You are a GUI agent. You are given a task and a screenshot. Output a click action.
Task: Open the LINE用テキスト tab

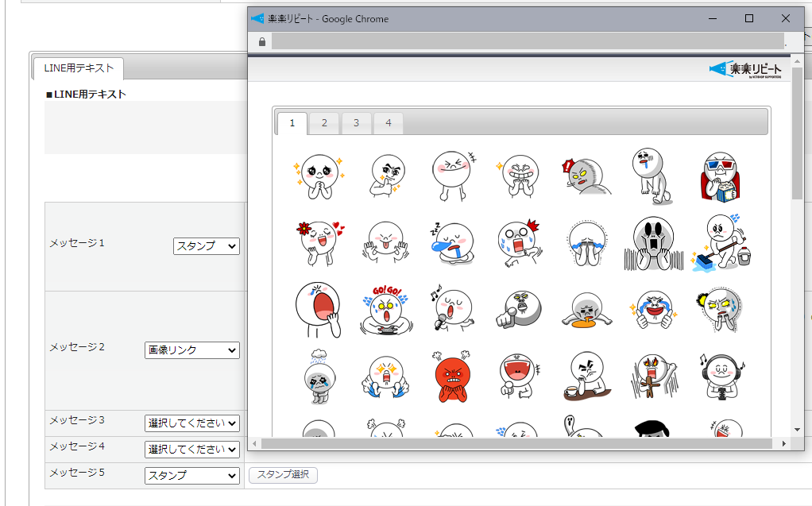tap(79, 68)
